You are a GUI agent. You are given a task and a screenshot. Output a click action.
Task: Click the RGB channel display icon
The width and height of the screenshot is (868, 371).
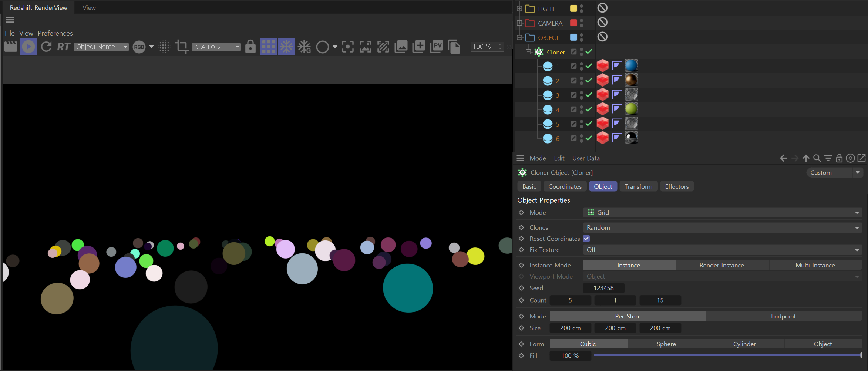point(139,47)
